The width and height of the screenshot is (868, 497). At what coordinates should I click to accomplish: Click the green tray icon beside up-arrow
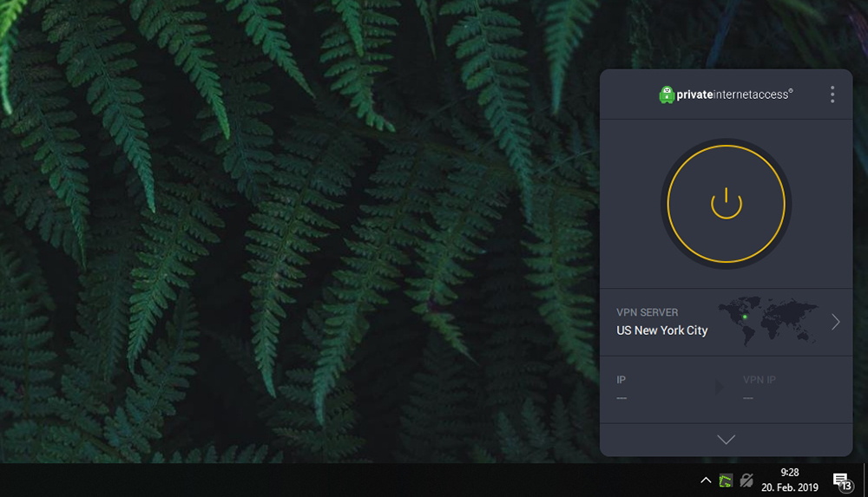click(725, 481)
